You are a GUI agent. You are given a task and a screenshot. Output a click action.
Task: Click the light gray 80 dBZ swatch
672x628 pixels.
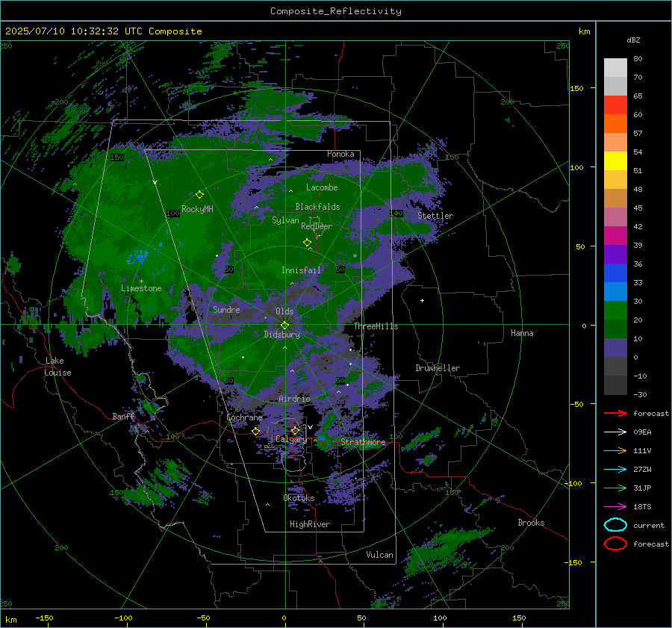click(615, 67)
